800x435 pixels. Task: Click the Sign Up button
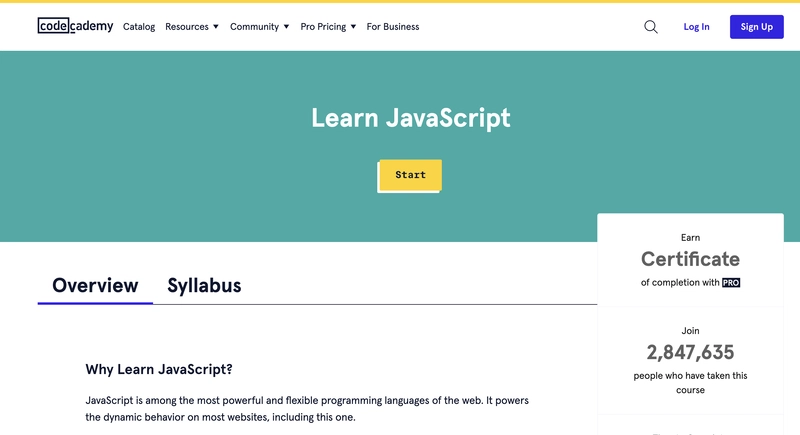pos(757,27)
